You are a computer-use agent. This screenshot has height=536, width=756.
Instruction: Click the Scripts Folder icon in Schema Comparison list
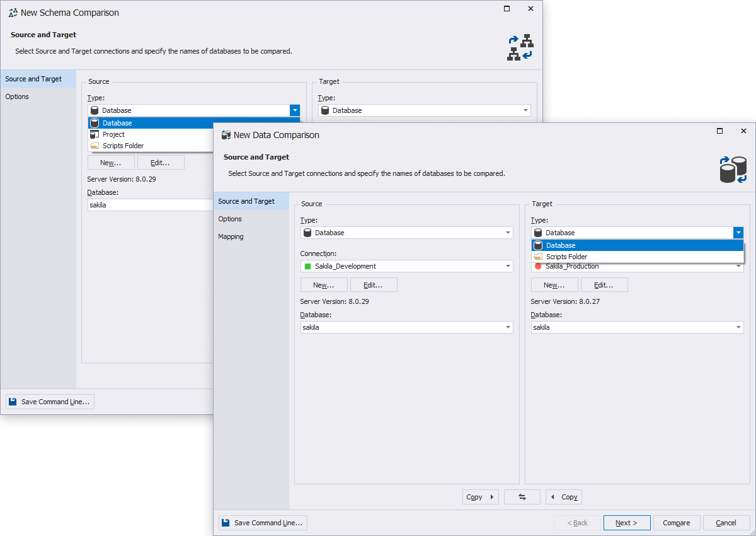click(94, 146)
